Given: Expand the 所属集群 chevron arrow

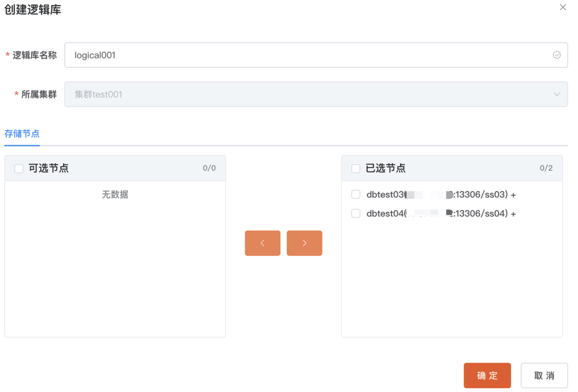Looking at the screenshot, I should (x=557, y=94).
